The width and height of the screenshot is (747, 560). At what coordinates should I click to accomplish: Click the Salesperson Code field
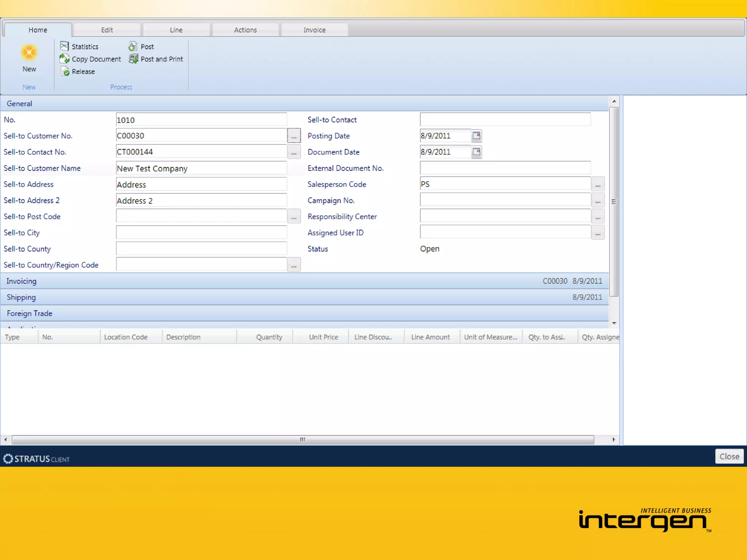coord(505,184)
